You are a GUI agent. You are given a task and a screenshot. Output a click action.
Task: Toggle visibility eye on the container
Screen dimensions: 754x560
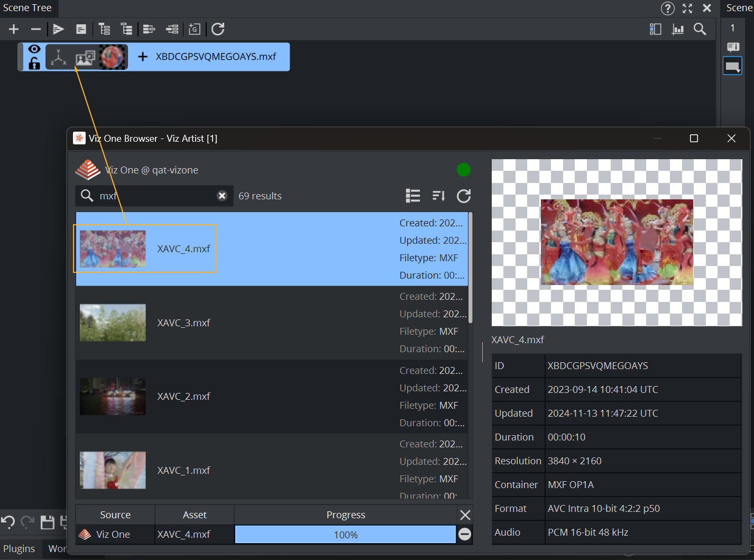[x=34, y=49]
